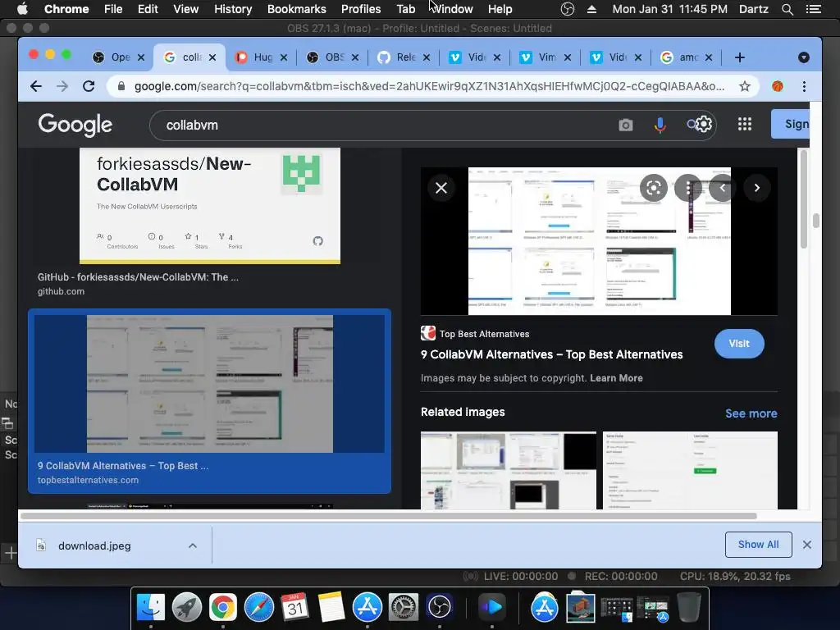Open '9 CollabVM Alternatives – Top Best Alternatives' title
This screenshot has height=630, width=840.
point(551,354)
